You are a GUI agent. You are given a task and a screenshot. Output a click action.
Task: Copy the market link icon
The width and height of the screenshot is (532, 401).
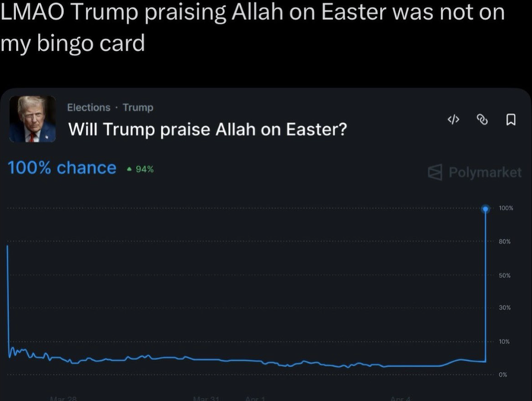click(481, 119)
